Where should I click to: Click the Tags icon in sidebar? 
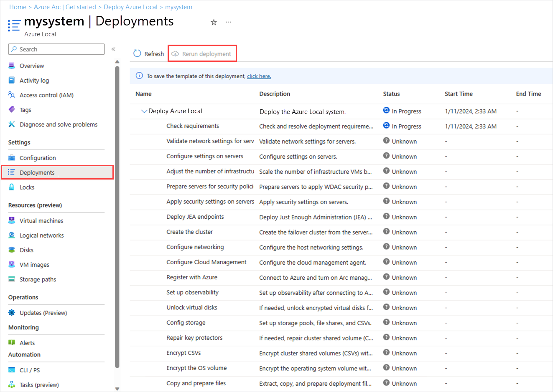pos(12,109)
